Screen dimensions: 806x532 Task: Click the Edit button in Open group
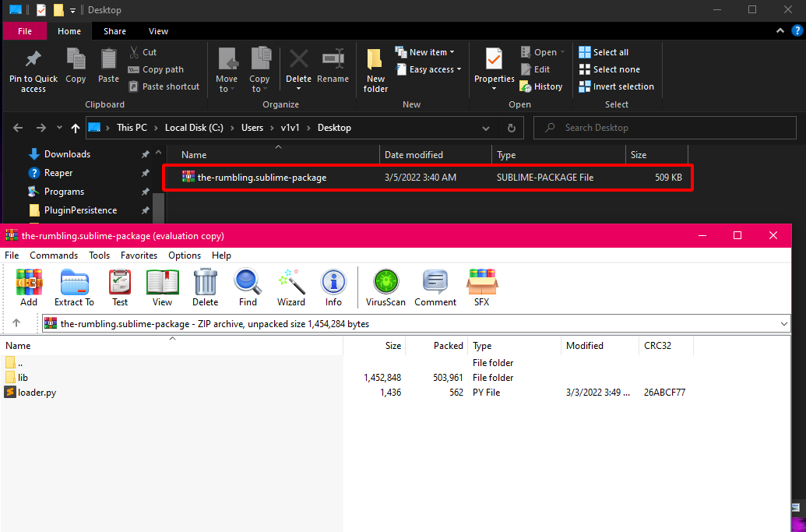point(535,69)
